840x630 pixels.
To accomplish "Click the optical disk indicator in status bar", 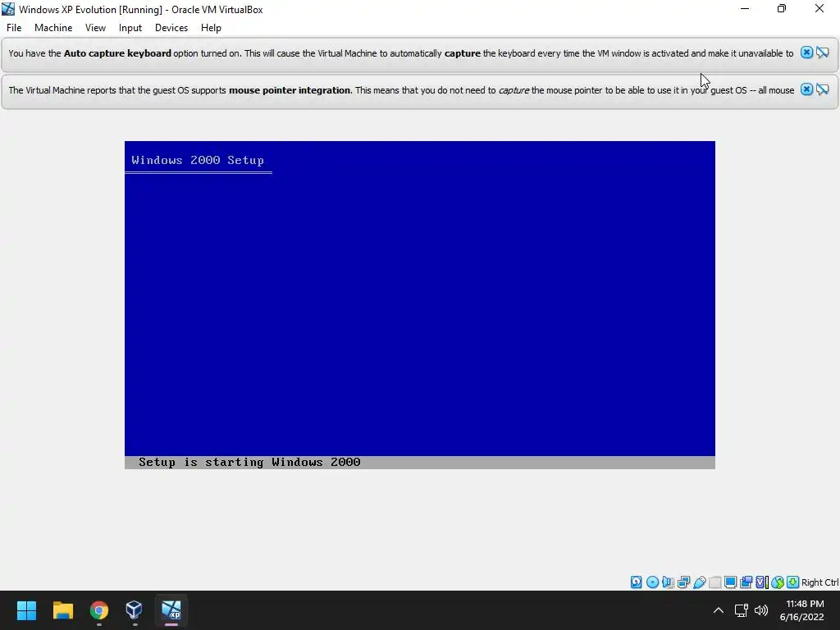I will point(652,582).
